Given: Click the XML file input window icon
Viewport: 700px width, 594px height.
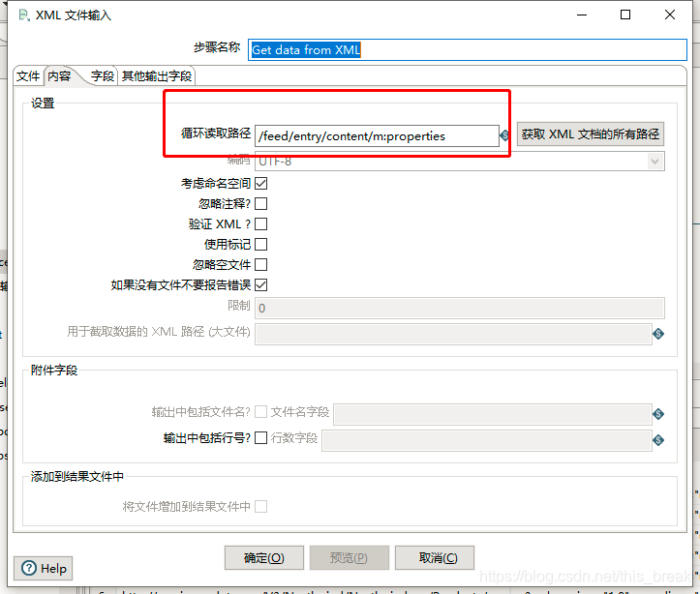Looking at the screenshot, I should [x=24, y=15].
